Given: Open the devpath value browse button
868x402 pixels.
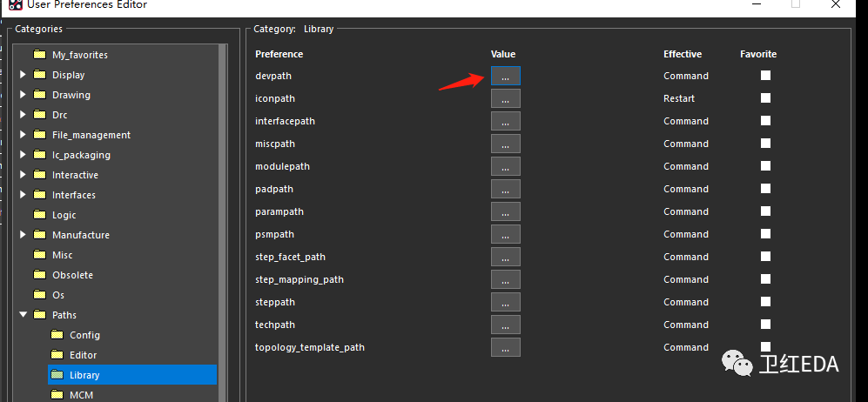Looking at the screenshot, I should (505, 76).
